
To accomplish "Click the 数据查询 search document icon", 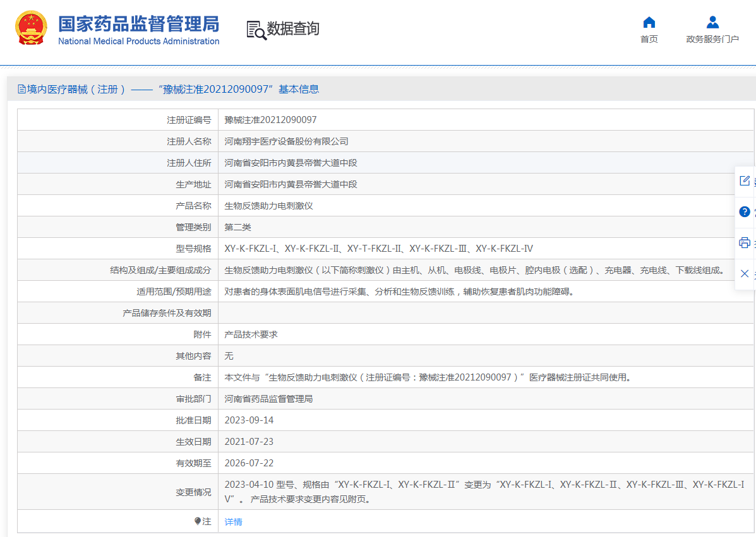I will (x=256, y=30).
